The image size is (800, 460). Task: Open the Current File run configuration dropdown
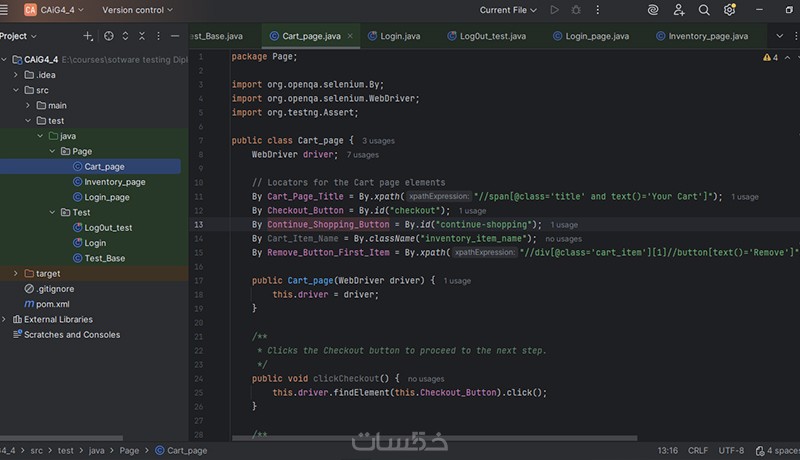508,10
